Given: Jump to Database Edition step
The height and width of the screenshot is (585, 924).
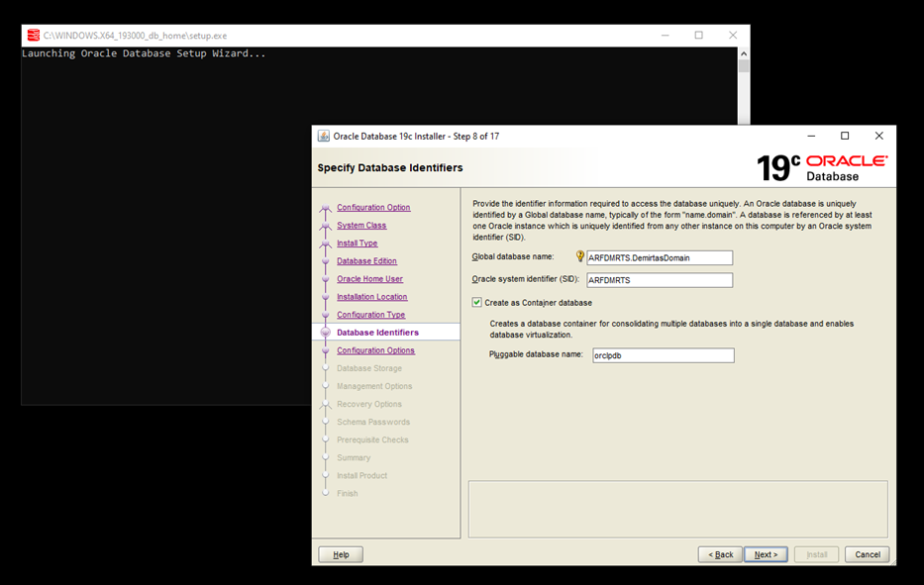Looking at the screenshot, I should [366, 261].
